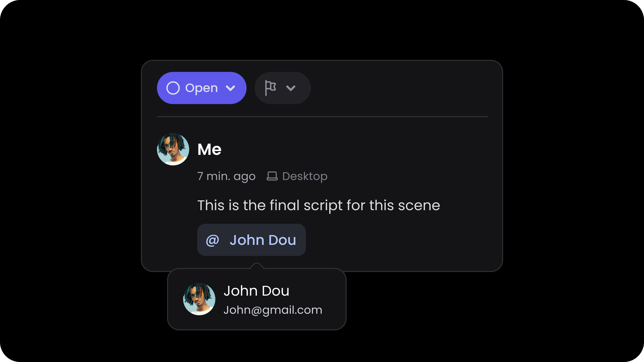This screenshot has height=362, width=644.
Task: Click the Me commenter avatar photo
Action: 173,149
